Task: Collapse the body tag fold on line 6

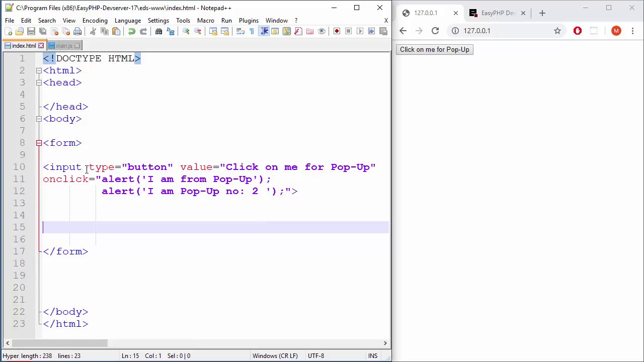Action: (x=39, y=119)
